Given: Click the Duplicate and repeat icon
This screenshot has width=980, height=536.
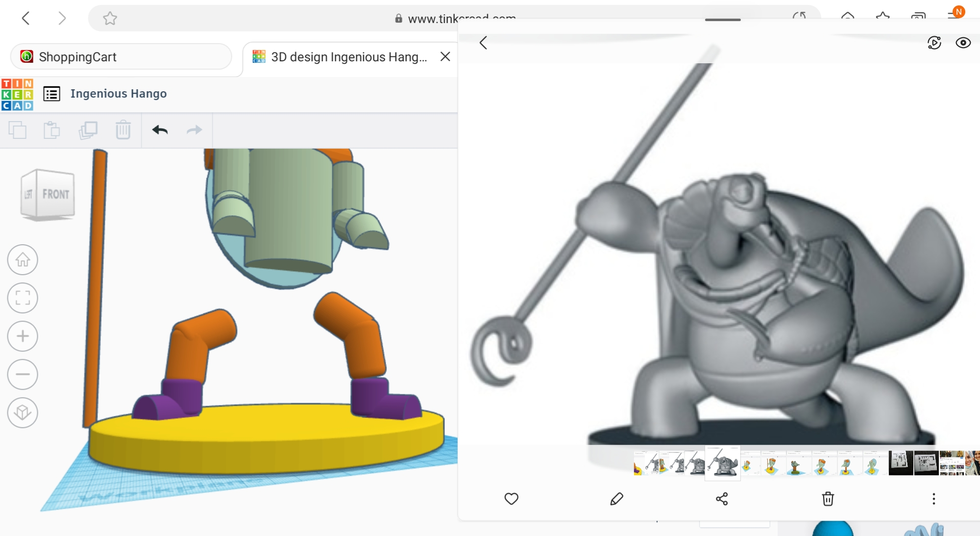Looking at the screenshot, I should point(88,130).
